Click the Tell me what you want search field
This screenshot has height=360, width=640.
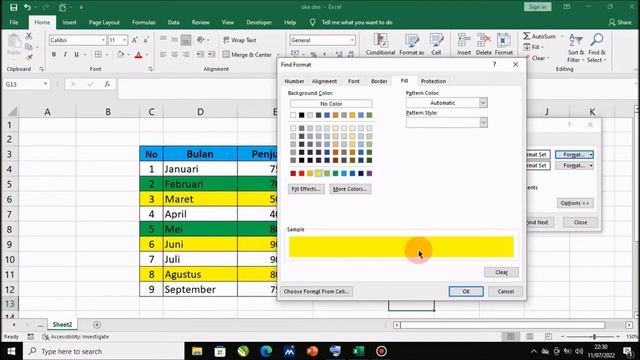[357, 22]
